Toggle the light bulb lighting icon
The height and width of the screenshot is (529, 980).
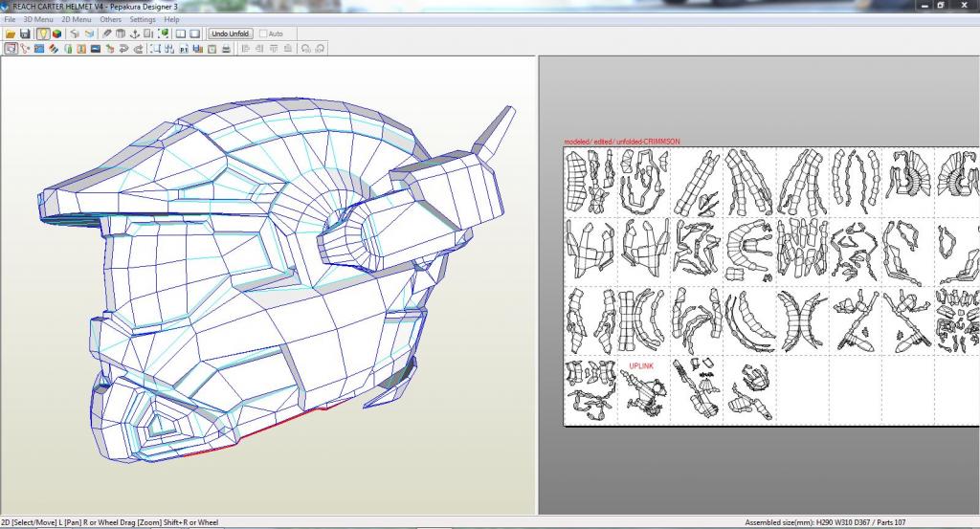point(43,33)
